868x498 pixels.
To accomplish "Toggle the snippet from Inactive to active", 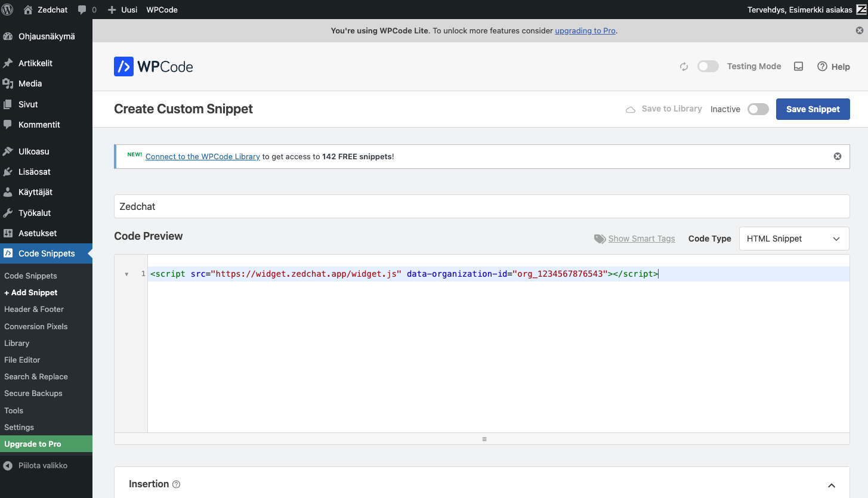I will coord(758,109).
